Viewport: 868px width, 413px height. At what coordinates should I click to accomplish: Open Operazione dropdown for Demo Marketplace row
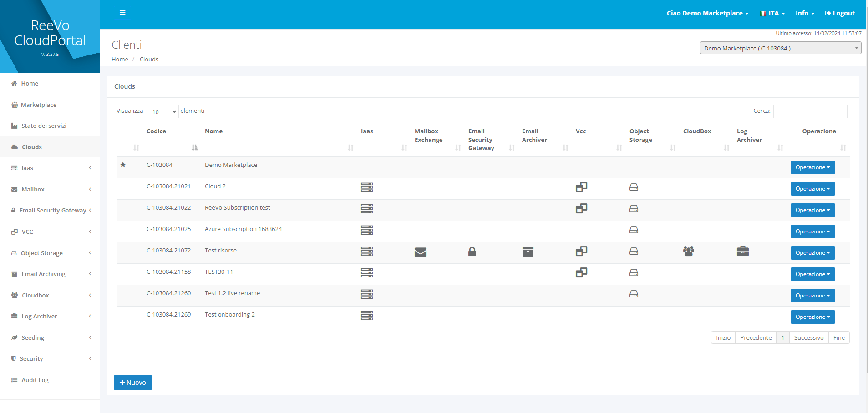(x=812, y=167)
